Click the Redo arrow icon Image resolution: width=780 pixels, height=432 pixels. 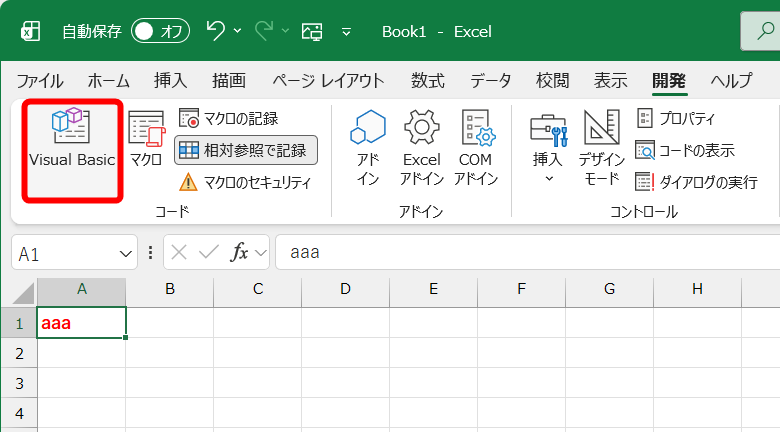[x=264, y=31]
